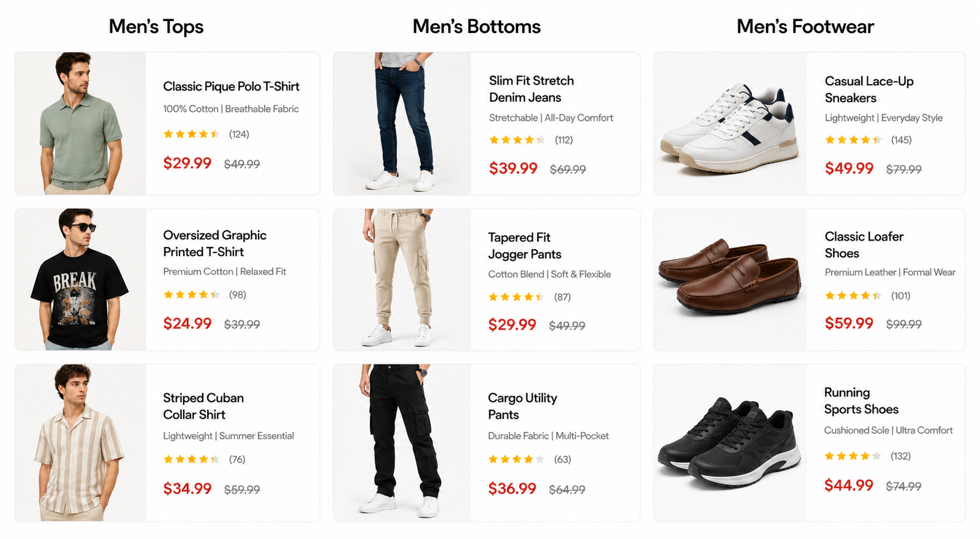
Task: Select the Classic Loafer Shoes title
Action: pyautogui.click(x=864, y=244)
